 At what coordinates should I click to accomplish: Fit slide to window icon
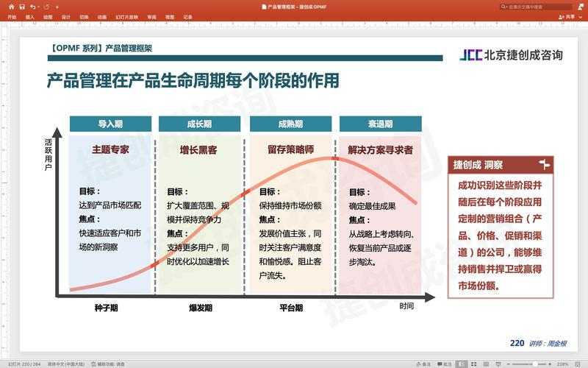(578, 364)
